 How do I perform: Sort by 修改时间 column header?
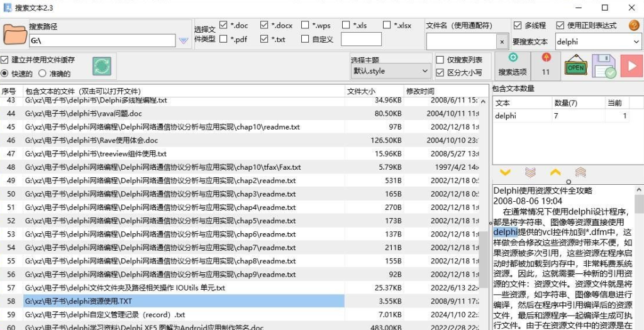coord(441,91)
